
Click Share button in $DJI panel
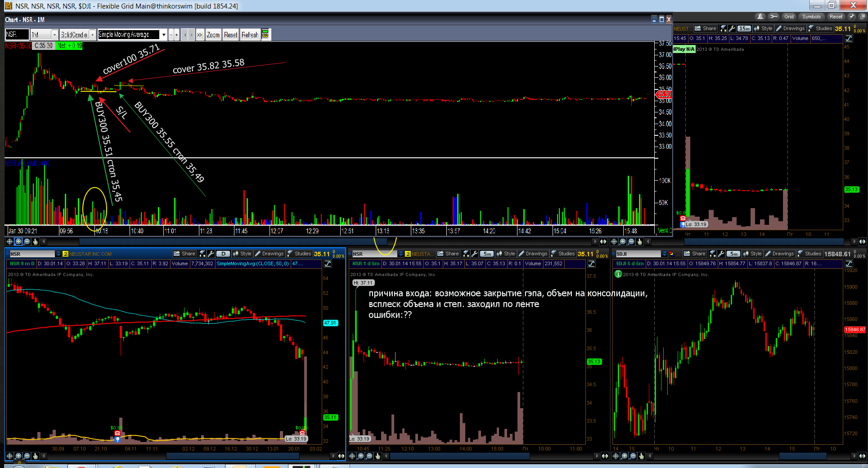click(x=695, y=254)
